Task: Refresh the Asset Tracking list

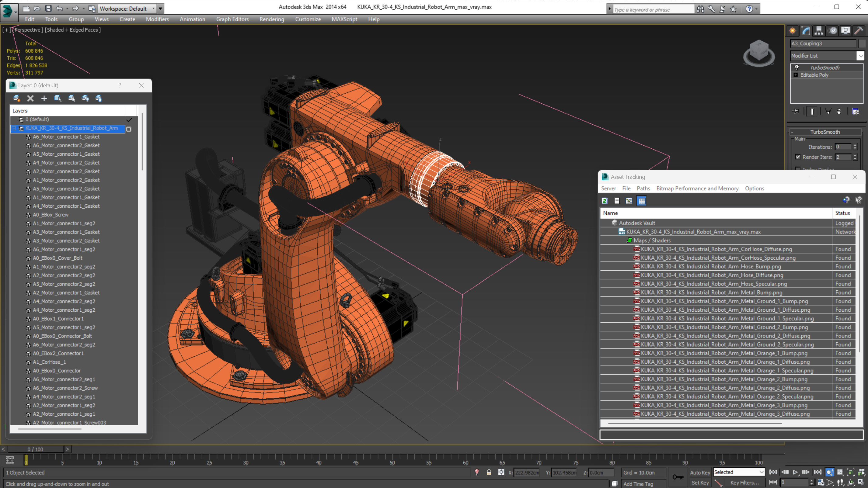Action: (x=605, y=201)
